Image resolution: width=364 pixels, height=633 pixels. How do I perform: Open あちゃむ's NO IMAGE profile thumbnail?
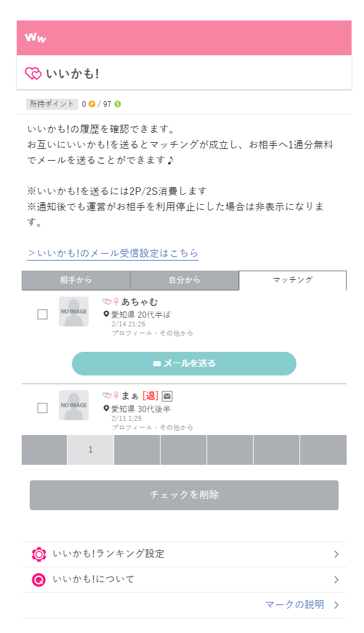74,312
